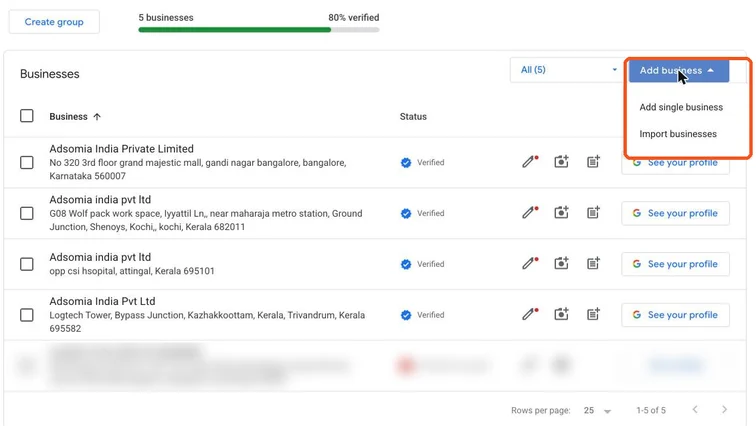This screenshot has width=756, height=426.
Task: Edit pencil icon for Logtech Tower Adsomia India Pvt Ltd
Action: (529, 314)
